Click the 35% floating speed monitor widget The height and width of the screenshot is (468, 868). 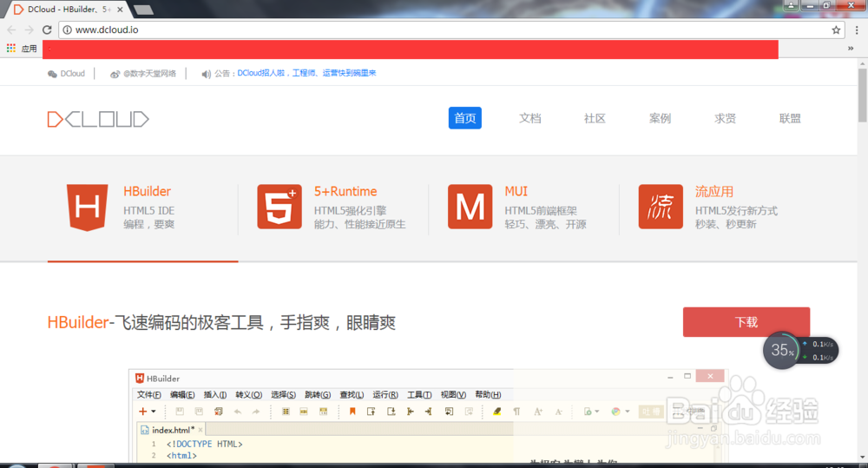tap(800, 350)
